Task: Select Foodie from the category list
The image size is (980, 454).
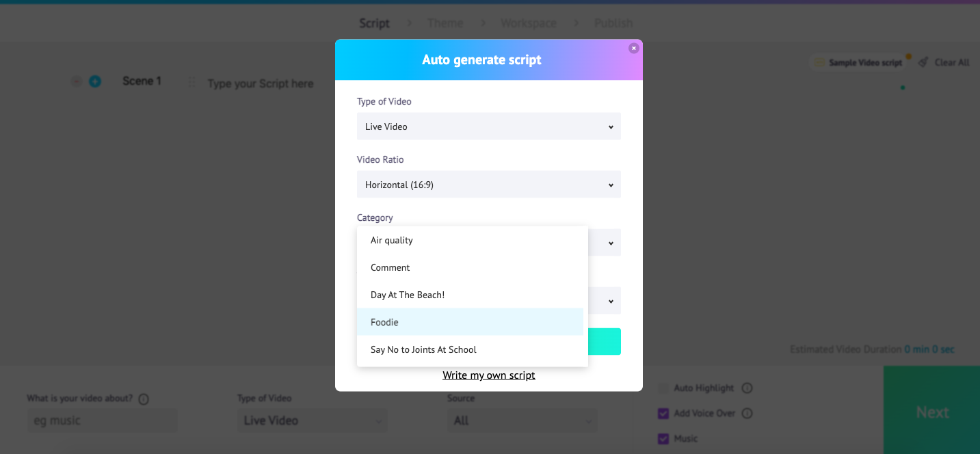Action: point(384,322)
